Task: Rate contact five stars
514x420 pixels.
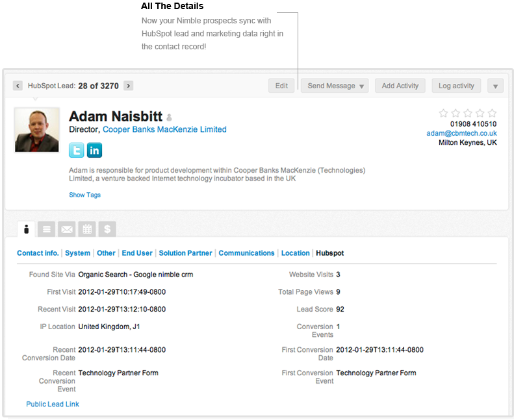Action: (492, 113)
